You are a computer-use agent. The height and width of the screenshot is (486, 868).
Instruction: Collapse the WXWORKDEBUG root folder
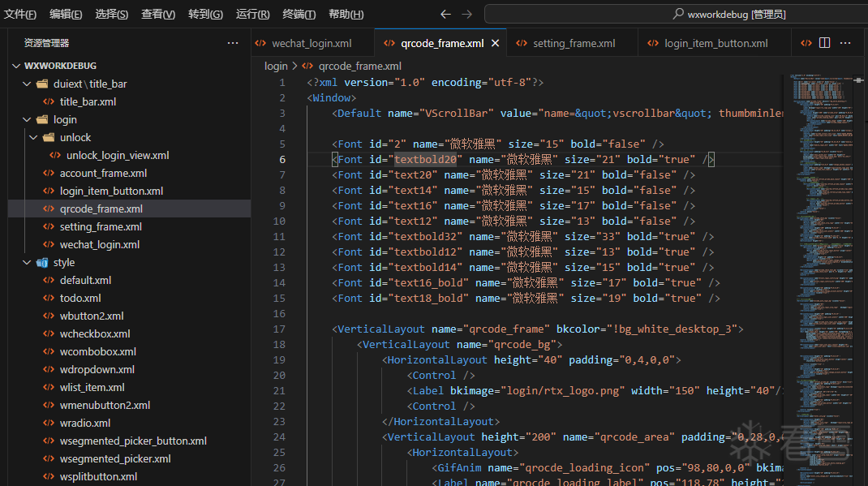(16, 66)
